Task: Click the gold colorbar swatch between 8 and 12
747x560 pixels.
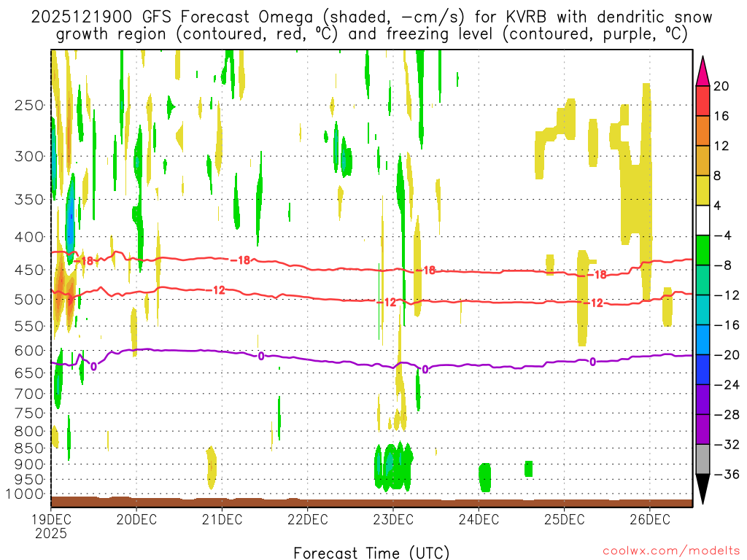Action: click(x=703, y=161)
